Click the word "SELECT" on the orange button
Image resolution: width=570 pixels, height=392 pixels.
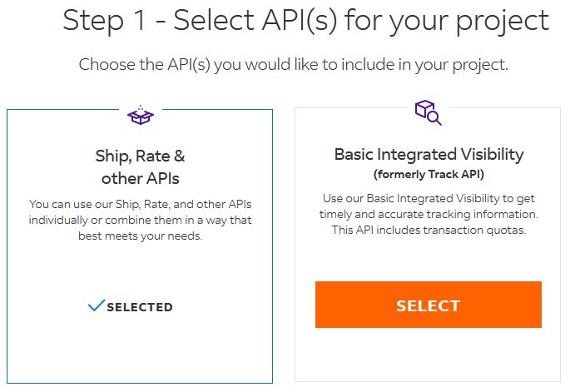[428, 305]
